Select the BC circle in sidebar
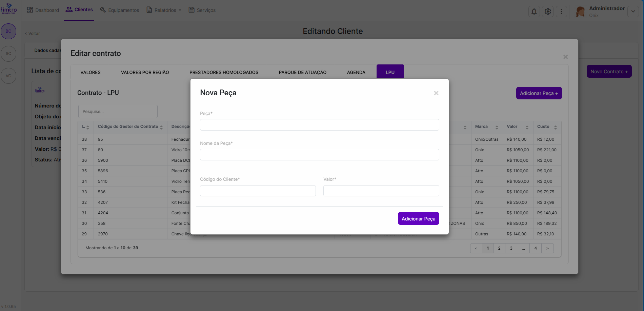644x311 pixels. pyautogui.click(x=8, y=31)
